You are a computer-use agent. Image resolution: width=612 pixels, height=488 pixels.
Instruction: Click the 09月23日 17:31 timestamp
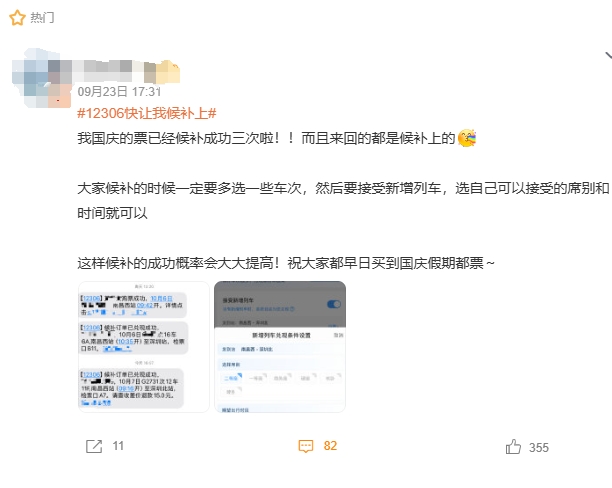click(119, 92)
